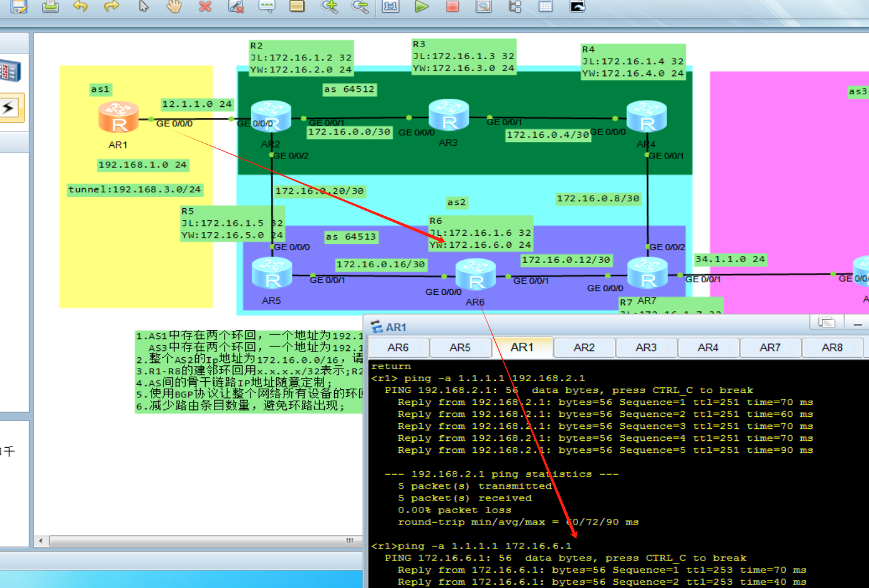
Task: Click the R3 address note box
Action: 464,57
